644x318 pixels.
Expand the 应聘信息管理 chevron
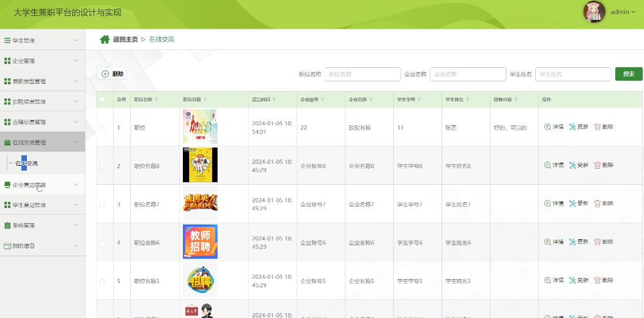[x=76, y=122]
